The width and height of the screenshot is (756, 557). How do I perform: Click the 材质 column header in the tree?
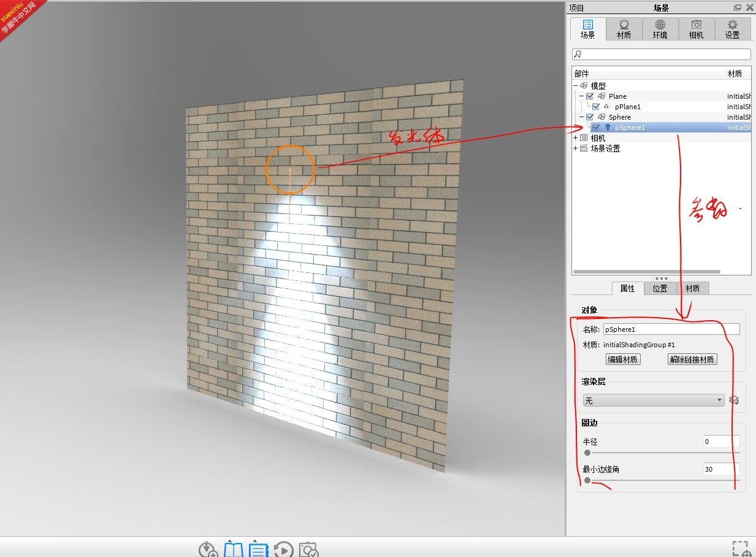click(738, 74)
